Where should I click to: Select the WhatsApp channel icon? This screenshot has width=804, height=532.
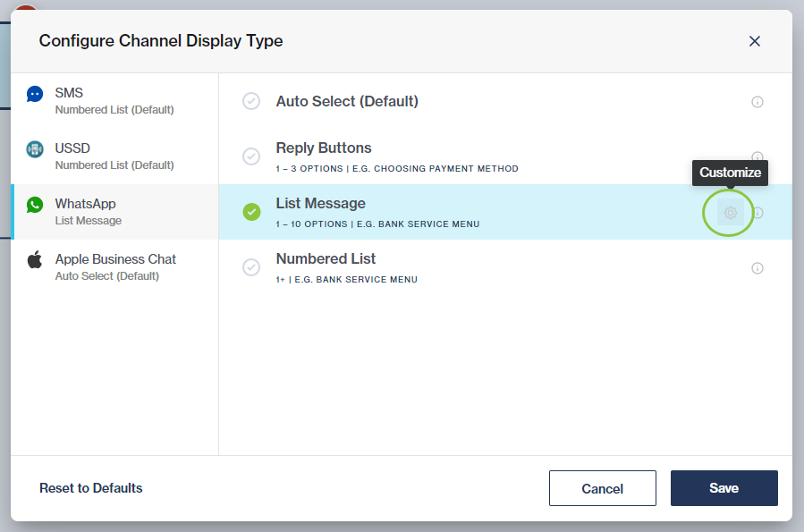[x=34, y=204]
